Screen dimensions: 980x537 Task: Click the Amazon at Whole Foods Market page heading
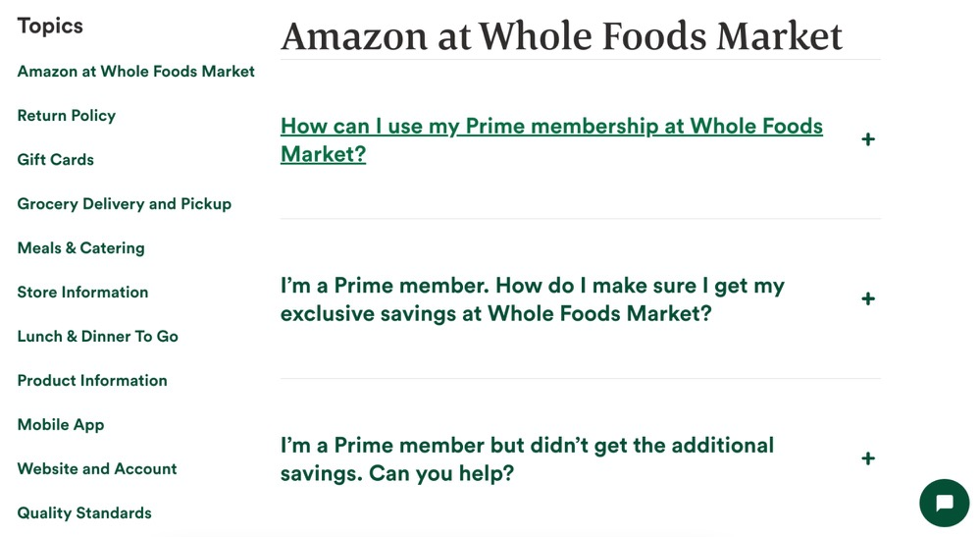point(561,35)
